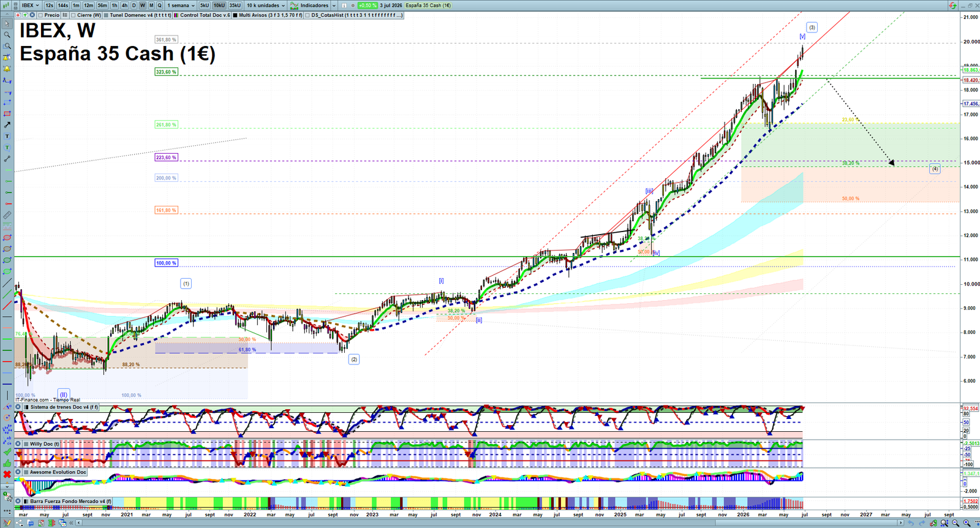This screenshot has height=528, width=980.
Task: Toggle the Control Total Doc v.6 indicator box
Action: (177, 15)
